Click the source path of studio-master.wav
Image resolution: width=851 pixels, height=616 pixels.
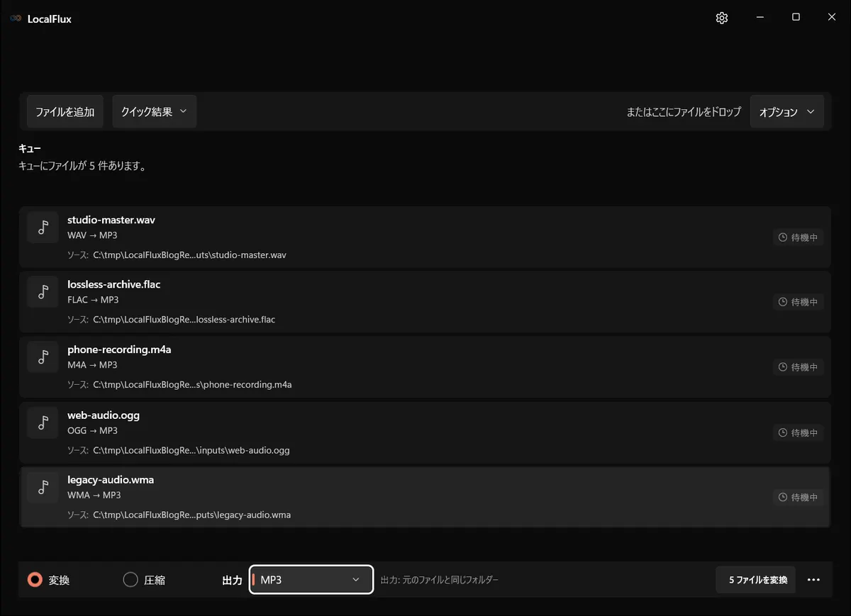point(189,255)
